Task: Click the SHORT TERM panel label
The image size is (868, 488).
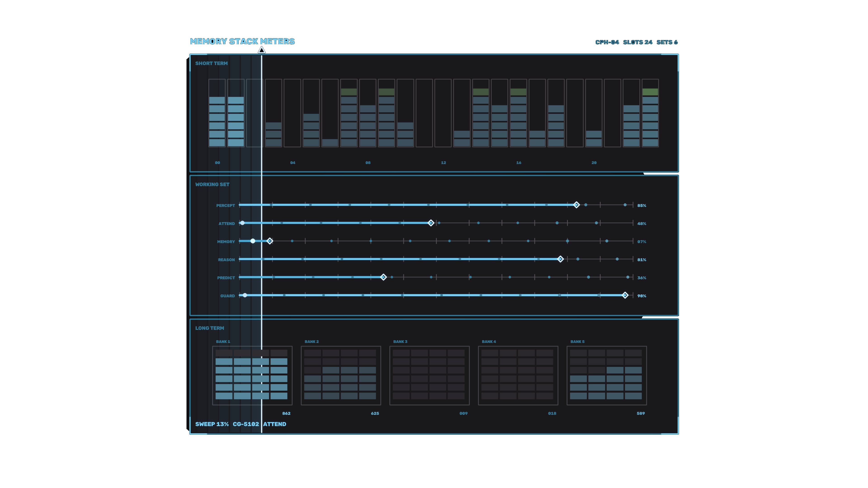Action: pyautogui.click(x=211, y=63)
